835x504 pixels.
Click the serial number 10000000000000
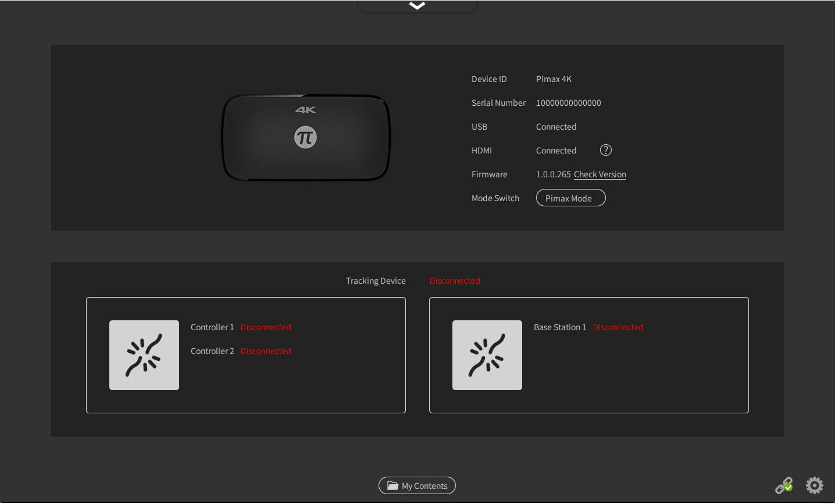coord(569,103)
